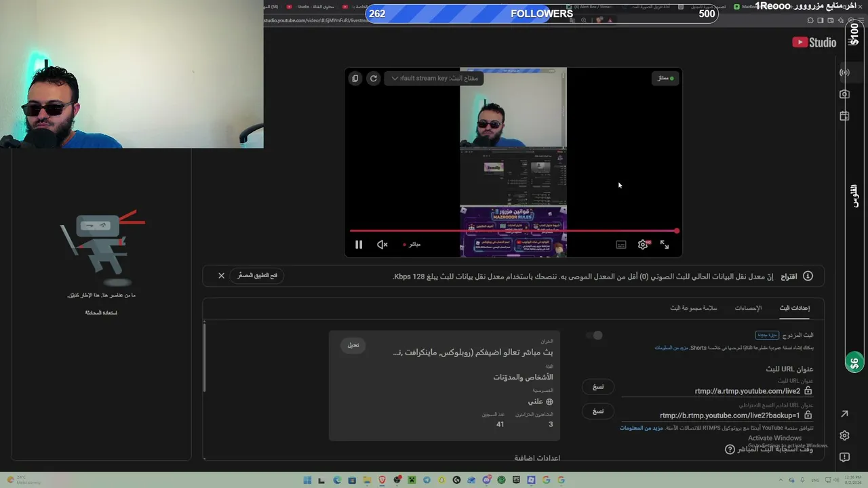
Task: Click lock icon beside primary stream URL
Action: tap(808, 391)
